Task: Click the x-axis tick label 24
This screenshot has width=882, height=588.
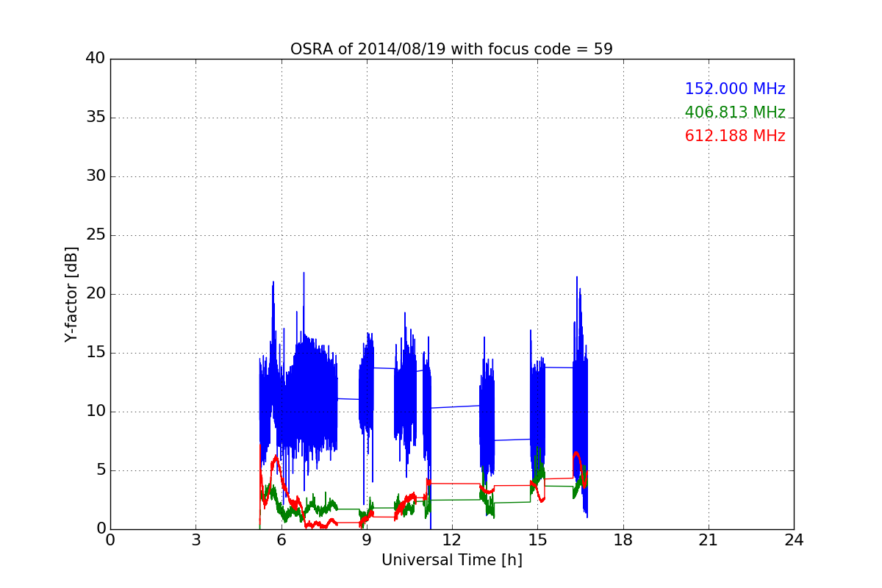Action: [x=794, y=540]
